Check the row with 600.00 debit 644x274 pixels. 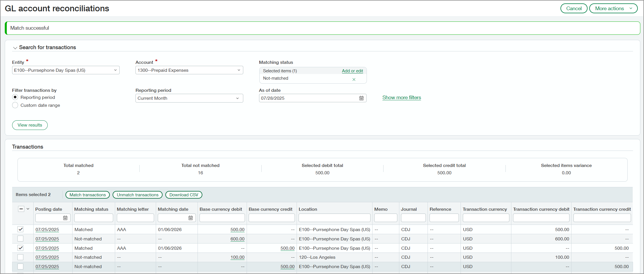pyautogui.click(x=20, y=238)
